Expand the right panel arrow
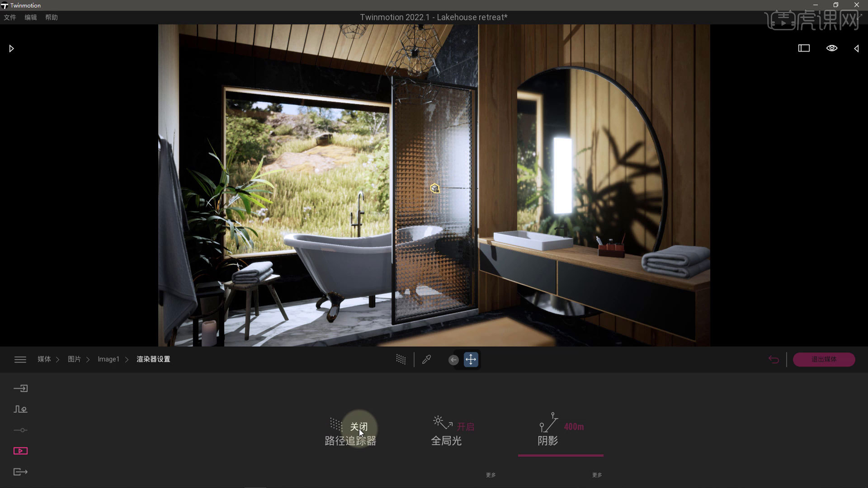 pyautogui.click(x=856, y=48)
